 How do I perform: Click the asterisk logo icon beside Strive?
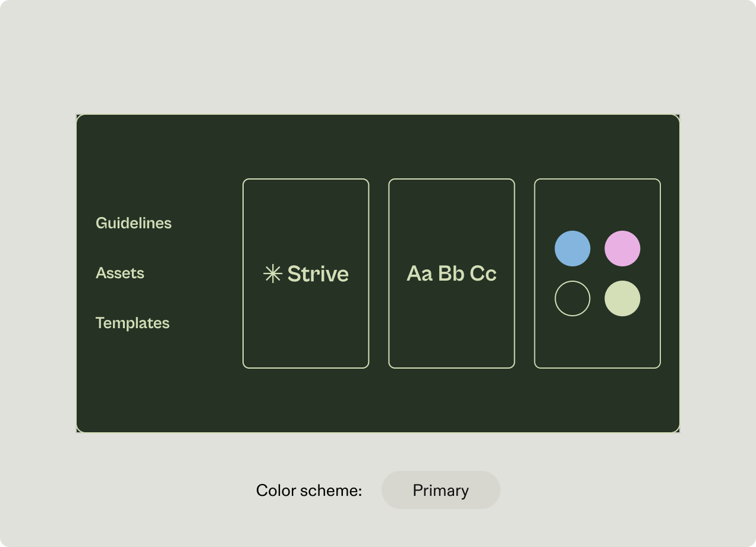(x=272, y=273)
